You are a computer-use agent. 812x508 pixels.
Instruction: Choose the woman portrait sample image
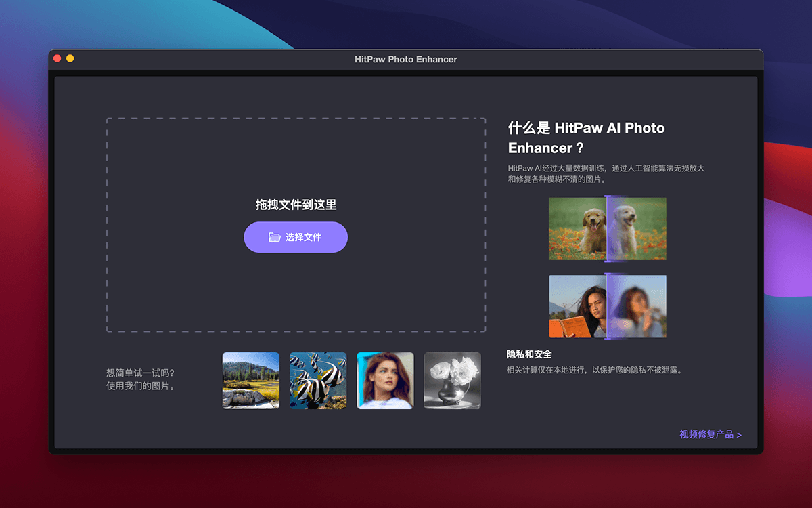pyautogui.click(x=385, y=381)
